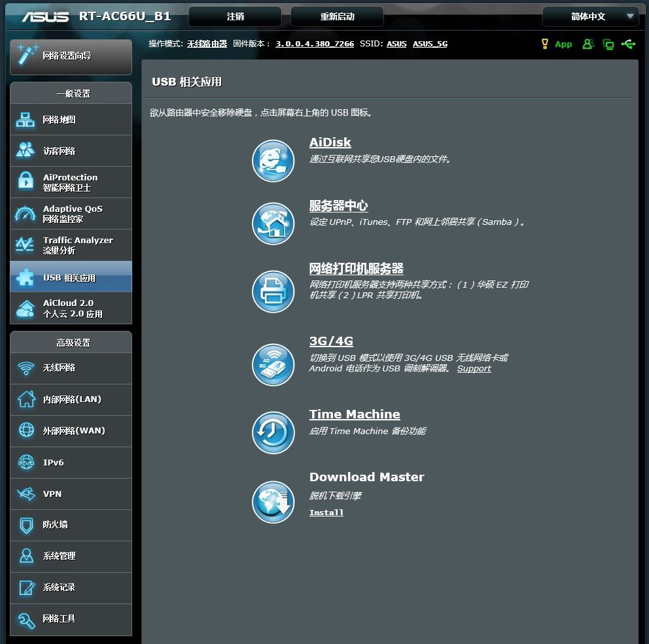Select AiProtection 智能网络卫士 in sidebar
The image size is (649, 644).
71,182
